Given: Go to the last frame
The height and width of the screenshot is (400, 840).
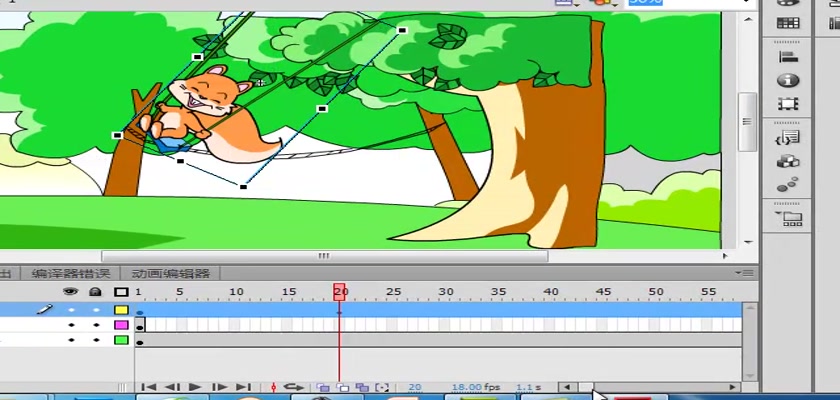Looking at the screenshot, I should [x=243, y=387].
